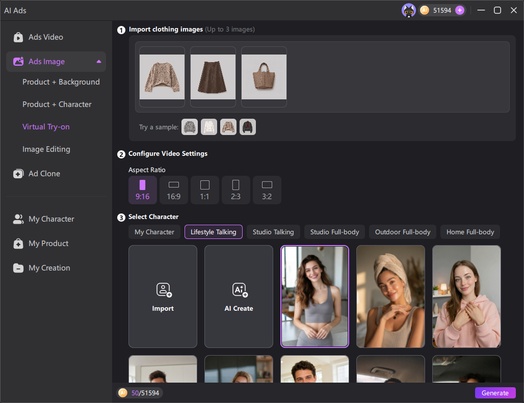Click My Creation label

pyautogui.click(x=49, y=268)
